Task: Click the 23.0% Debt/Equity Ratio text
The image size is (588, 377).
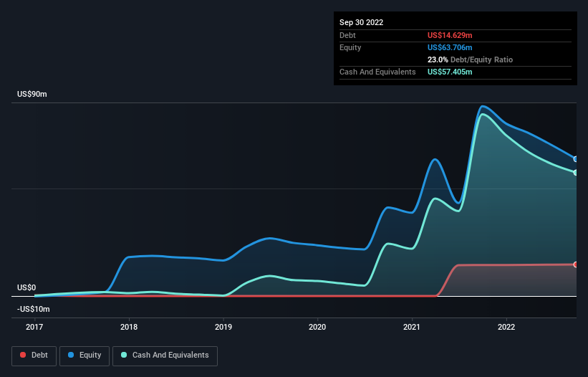Action: click(470, 59)
